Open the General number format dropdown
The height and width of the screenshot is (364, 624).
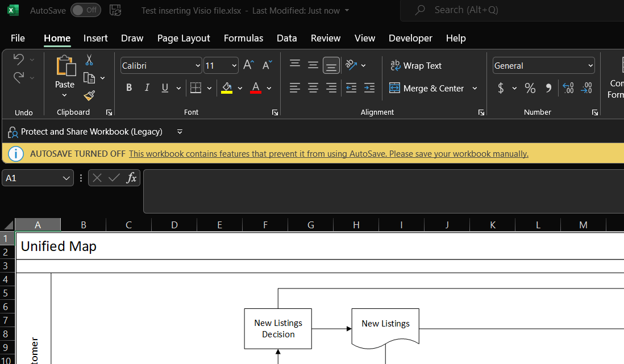[x=590, y=66]
